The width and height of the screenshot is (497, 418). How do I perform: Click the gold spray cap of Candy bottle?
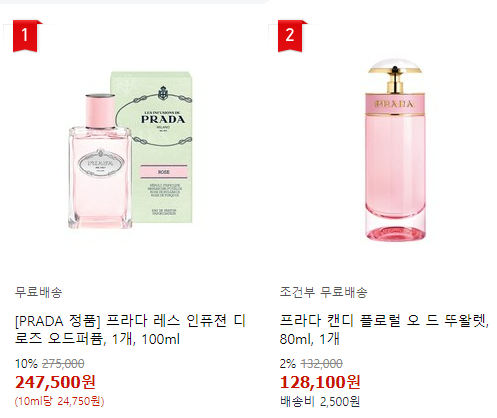click(x=395, y=76)
